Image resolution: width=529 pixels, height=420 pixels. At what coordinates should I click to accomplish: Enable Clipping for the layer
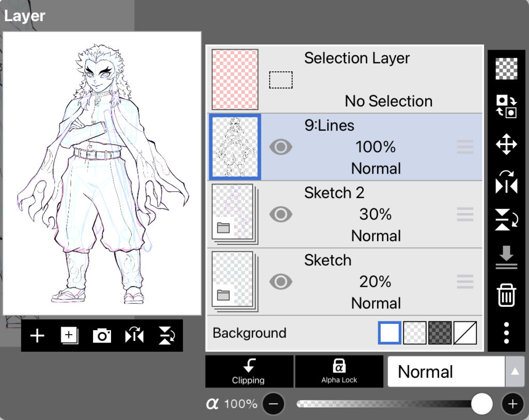point(248,371)
